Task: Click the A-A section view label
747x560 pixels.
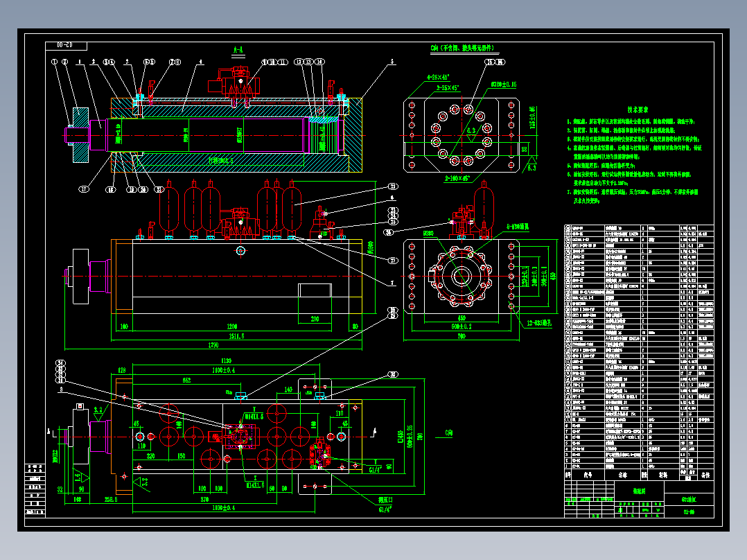Action: point(238,50)
